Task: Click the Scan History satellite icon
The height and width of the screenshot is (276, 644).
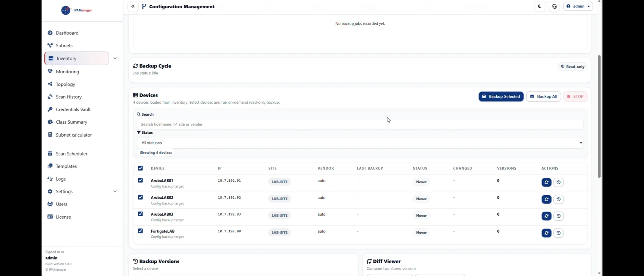Action: [50, 97]
